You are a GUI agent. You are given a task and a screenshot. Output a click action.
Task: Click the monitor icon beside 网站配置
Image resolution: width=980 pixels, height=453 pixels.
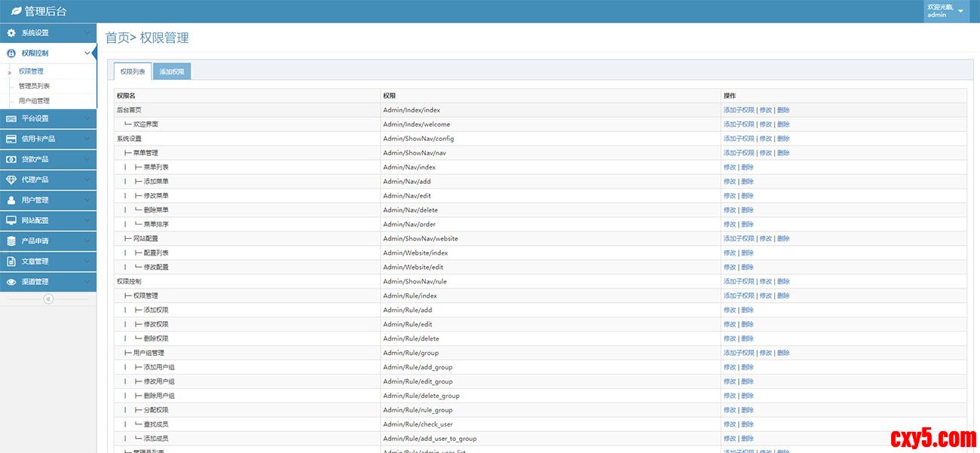pyautogui.click(x=11, y=220)
